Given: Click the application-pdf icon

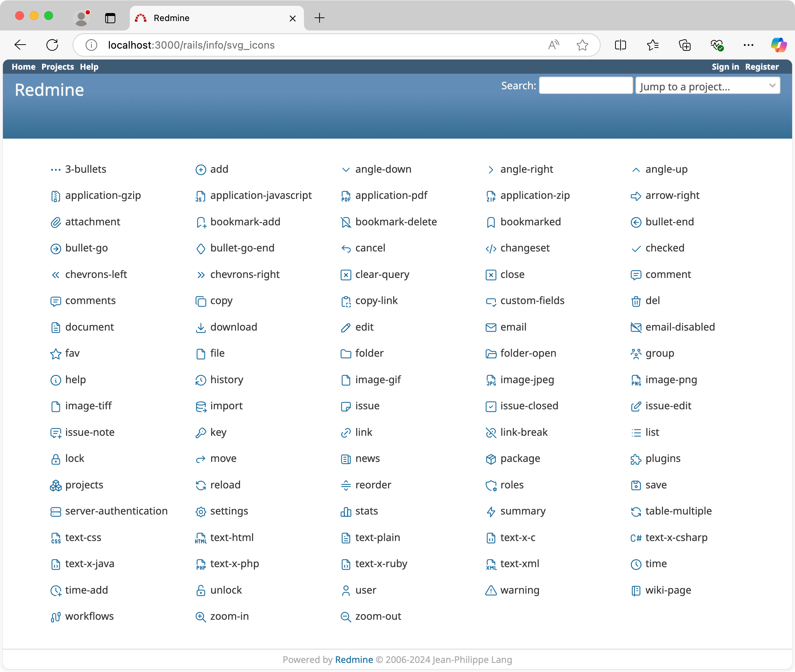Looking at the screenshot, I should 346,196.
